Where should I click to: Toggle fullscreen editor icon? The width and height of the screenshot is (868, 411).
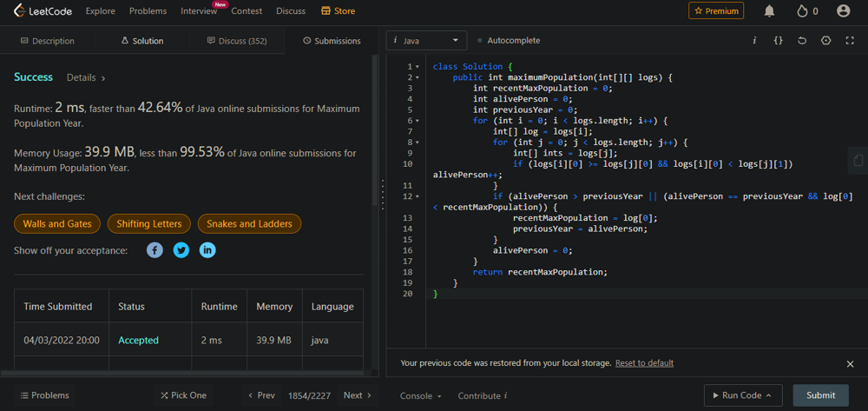(851, 41)
